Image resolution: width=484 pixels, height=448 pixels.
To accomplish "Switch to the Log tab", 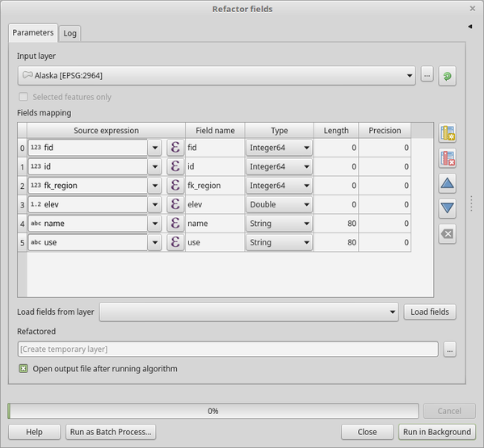I will pos(69,33).
